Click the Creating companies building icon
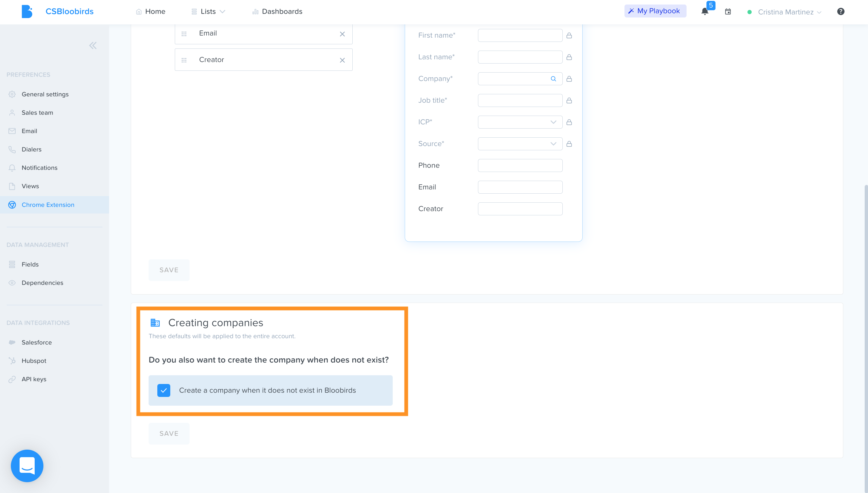This screenshot has height=493, width=868. point(155,323)
